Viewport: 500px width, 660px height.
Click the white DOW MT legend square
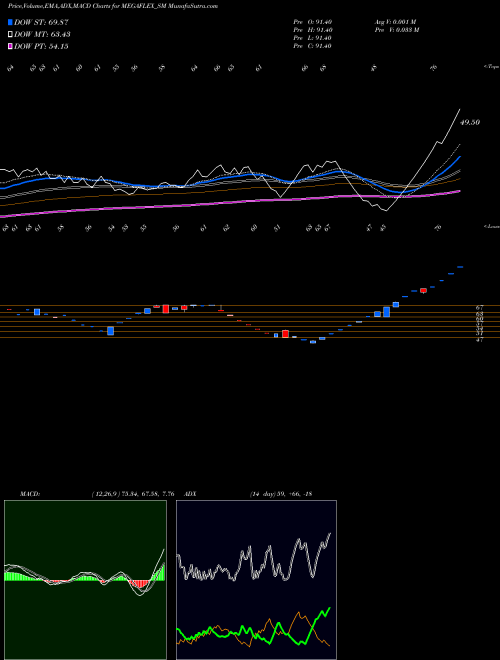[x=11, y=35]
